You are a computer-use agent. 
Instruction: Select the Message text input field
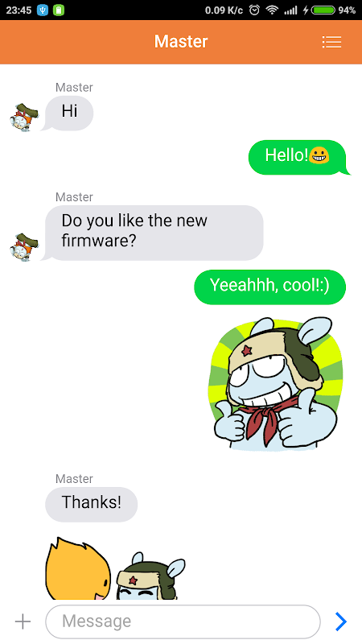(183, 621)
